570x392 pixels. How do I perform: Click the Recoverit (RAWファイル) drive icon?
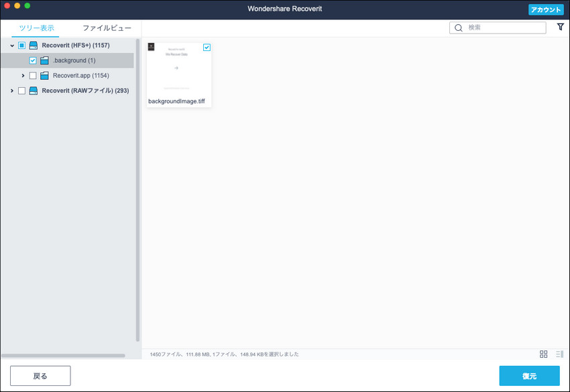[x=34, y=90]
